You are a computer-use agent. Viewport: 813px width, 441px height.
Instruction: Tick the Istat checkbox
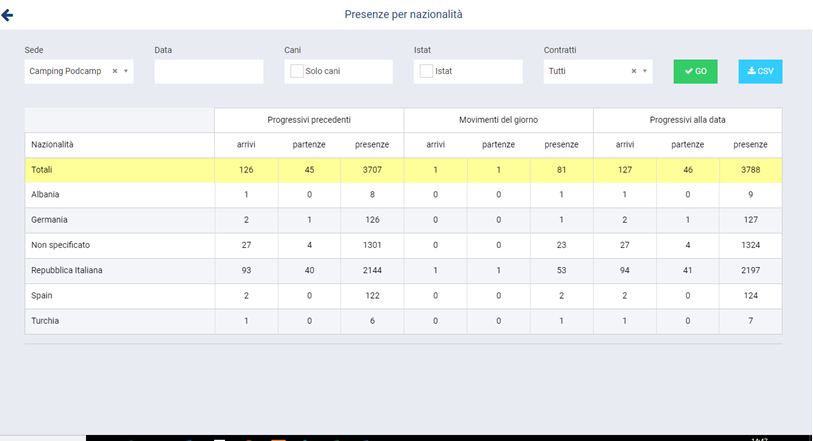pos(427,72)
